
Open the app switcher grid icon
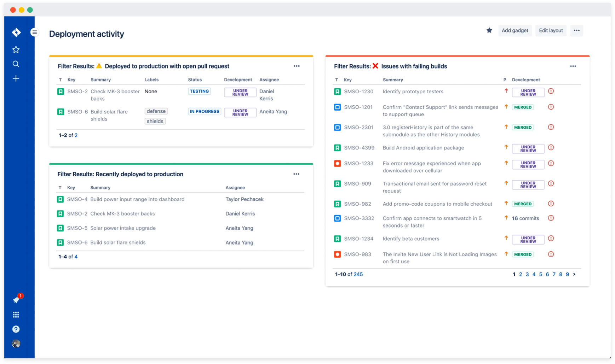coord(16,315)
